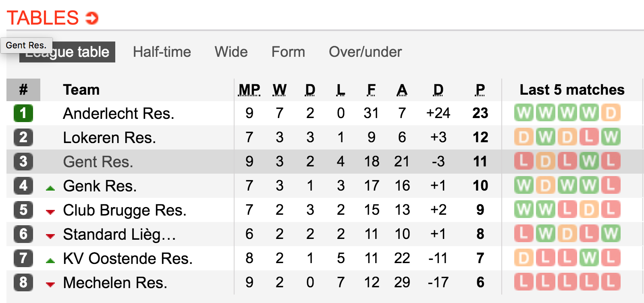Open the Anderlecht Res. team page
The width and height of the screenshot is (644, 303).
118,113
